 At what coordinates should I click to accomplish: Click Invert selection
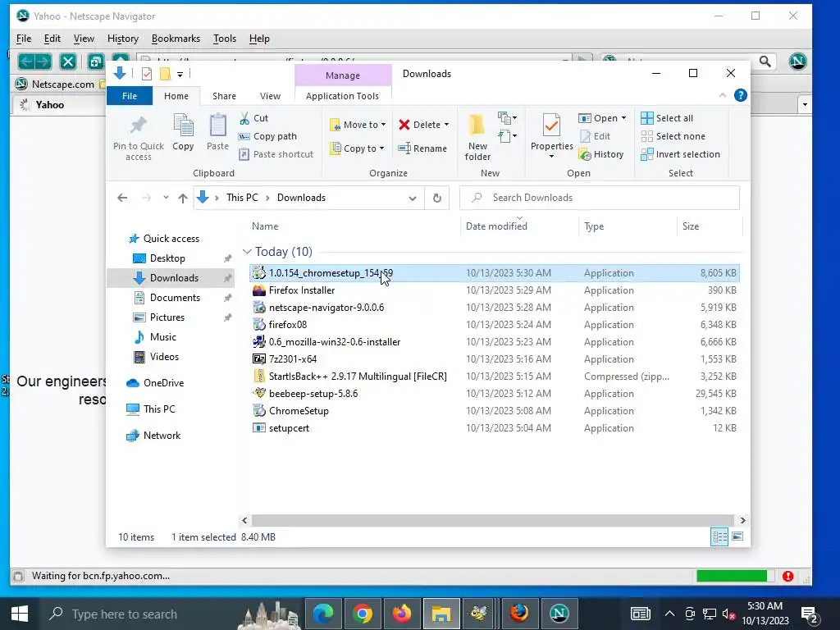coord(680,154)
